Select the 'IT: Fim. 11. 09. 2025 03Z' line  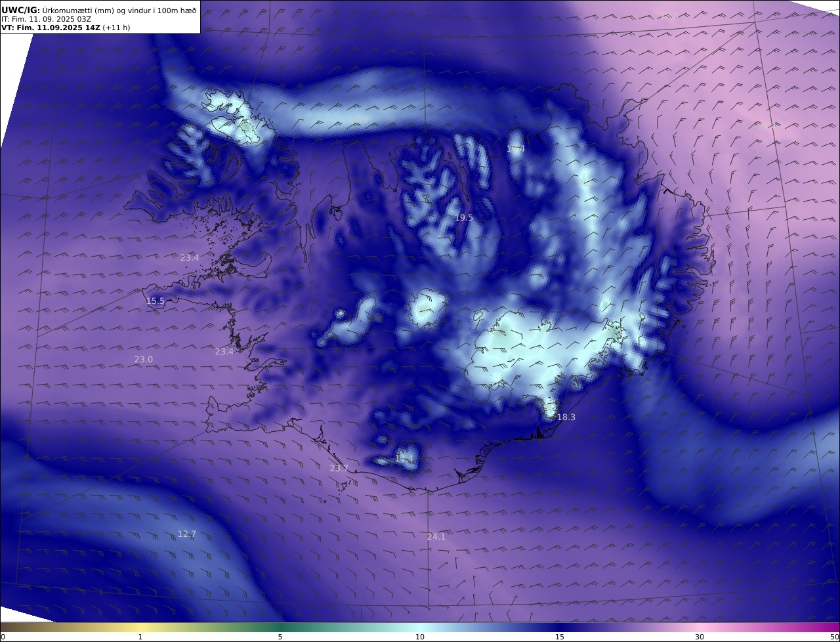tap(46, 20)
